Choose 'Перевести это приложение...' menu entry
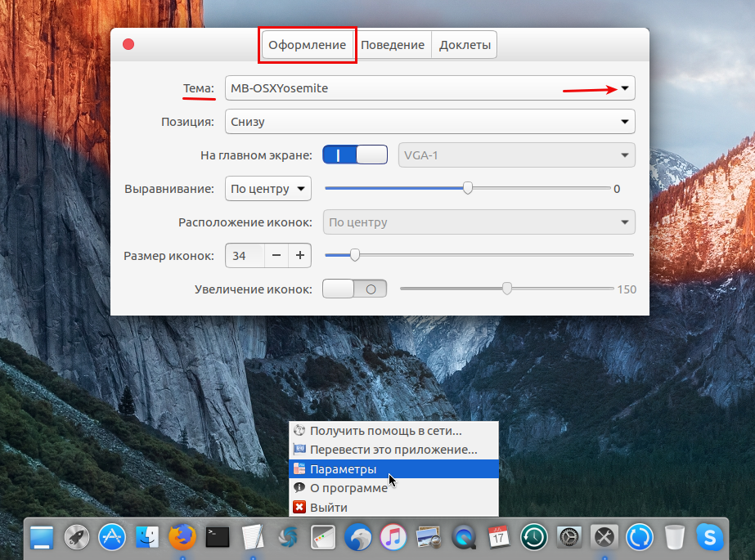 [393, 450]
